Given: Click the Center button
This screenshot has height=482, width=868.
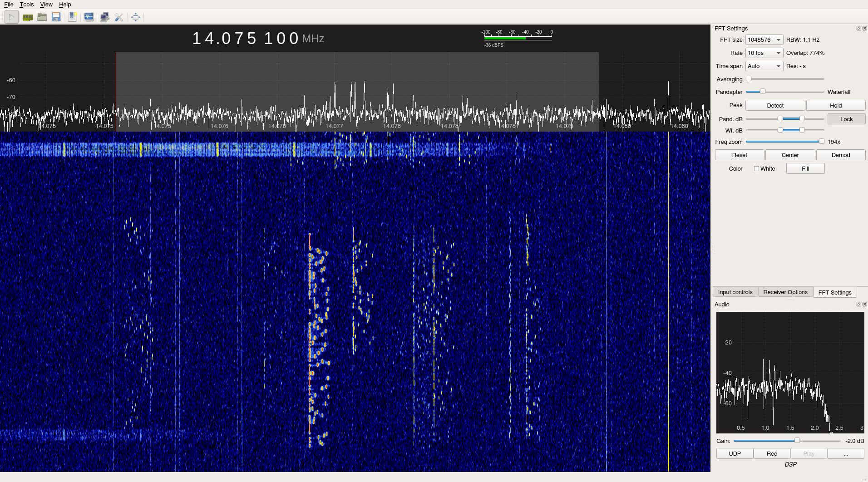Looking at the screenshot, I should [x=790, y=155].
